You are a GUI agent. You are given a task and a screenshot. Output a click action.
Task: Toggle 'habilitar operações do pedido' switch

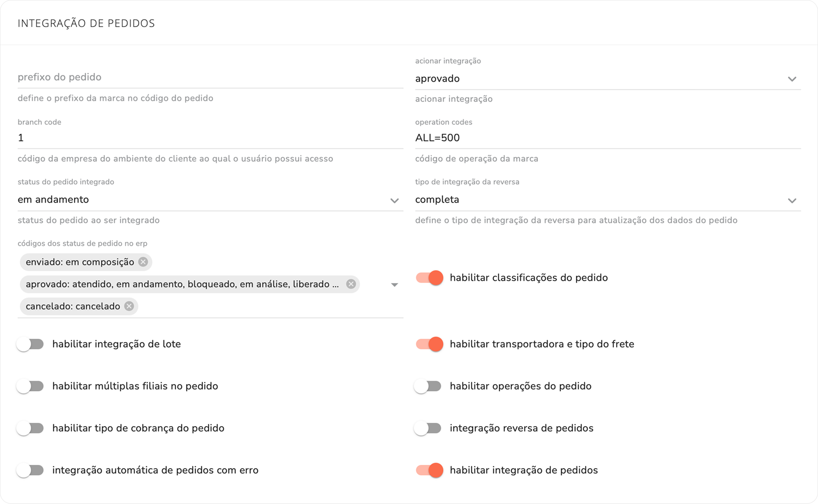coord(428,386)
